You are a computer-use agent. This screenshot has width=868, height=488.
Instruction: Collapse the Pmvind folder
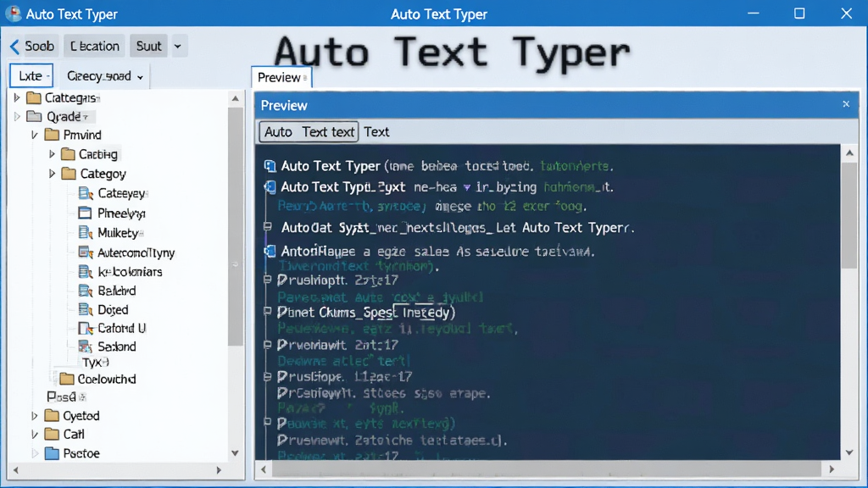point(35,135)
